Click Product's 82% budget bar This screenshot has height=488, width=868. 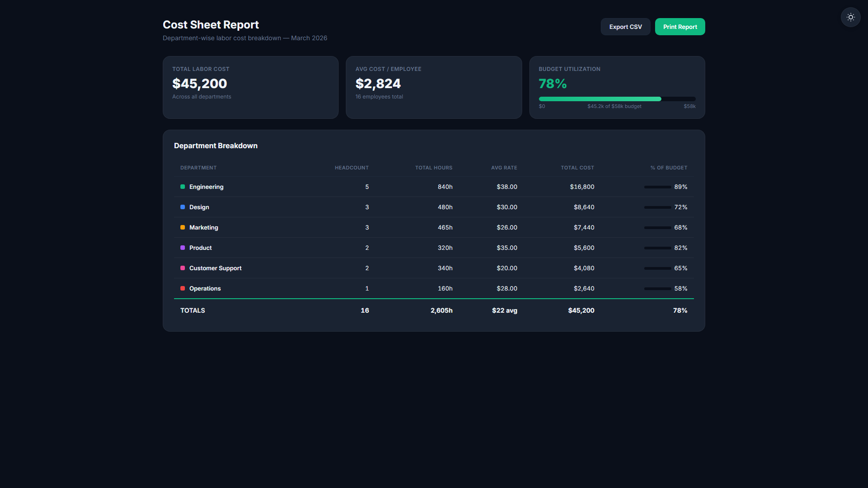(657, 248)
